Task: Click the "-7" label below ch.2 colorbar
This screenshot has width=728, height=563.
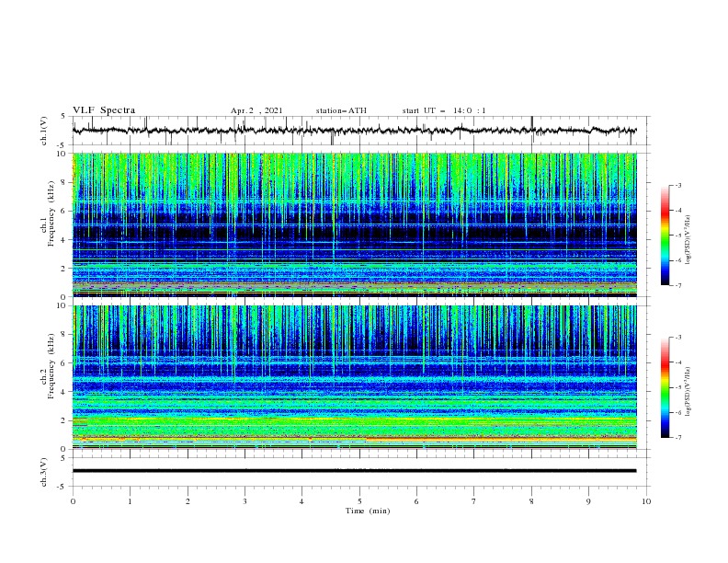Action: point(677,438)
